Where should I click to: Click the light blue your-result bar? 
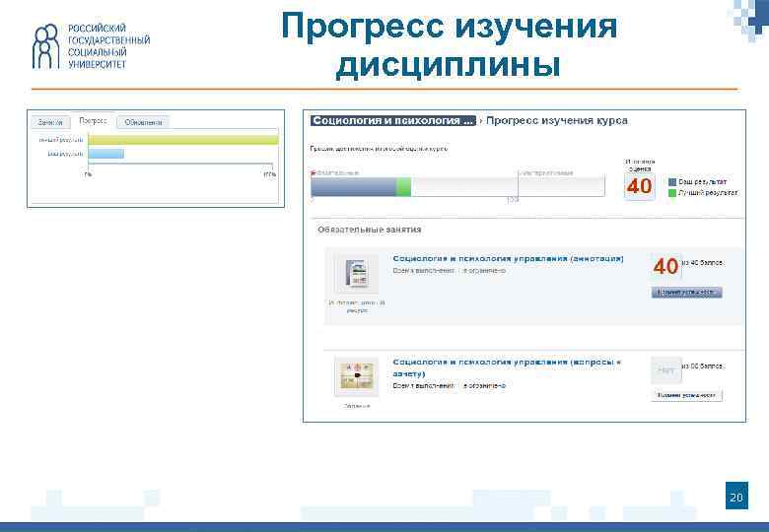106,154
